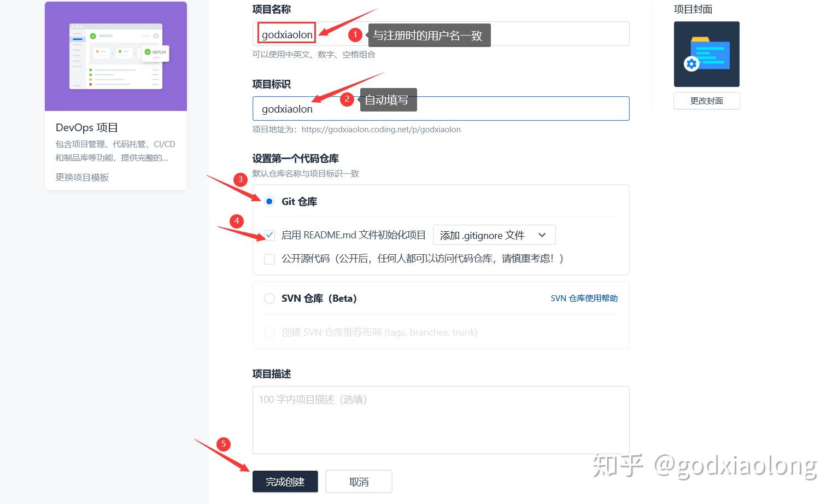Click the DevOps project template illustration
The width and height of the screenshot is (838, 504).
click(x=116, y=56)
